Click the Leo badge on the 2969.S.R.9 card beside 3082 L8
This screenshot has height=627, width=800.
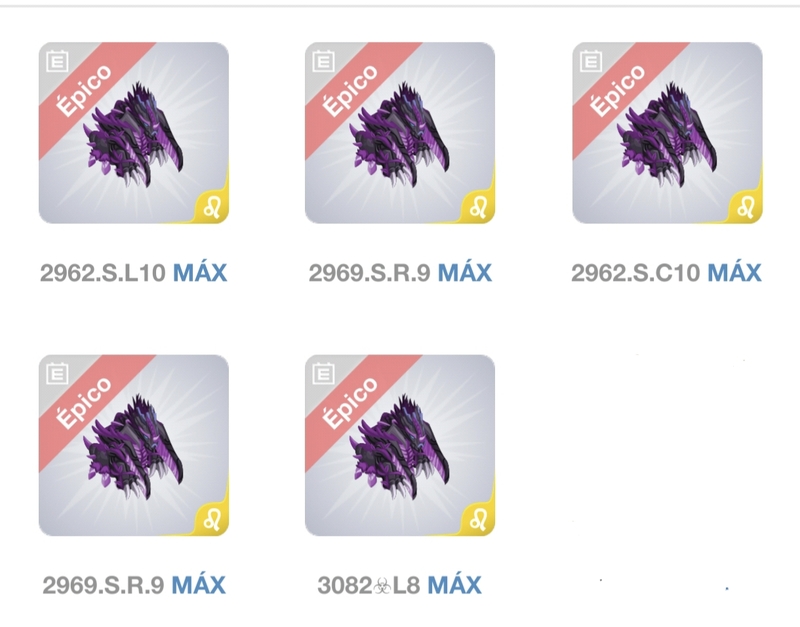[x=212, y=520]
